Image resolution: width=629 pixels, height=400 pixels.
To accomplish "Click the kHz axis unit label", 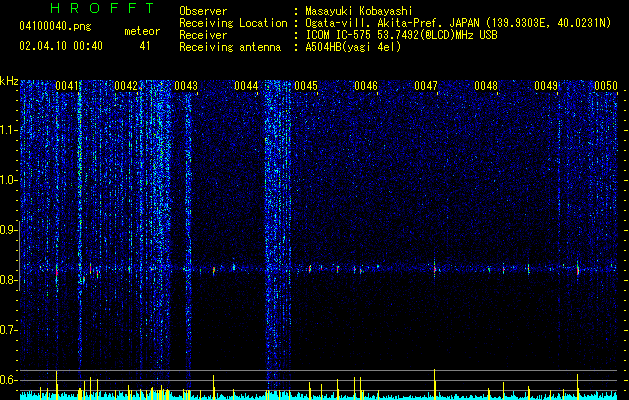I will [9, 81].
